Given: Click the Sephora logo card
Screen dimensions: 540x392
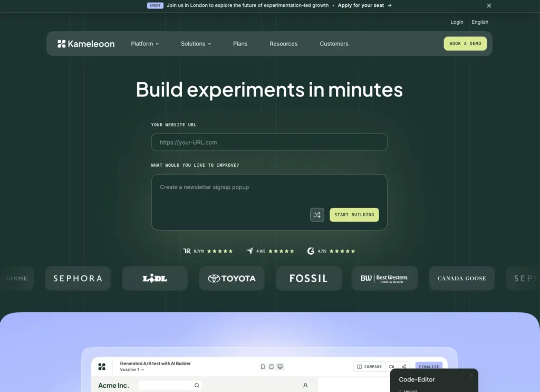Looking at the screenshot, I should coord(78,279).
